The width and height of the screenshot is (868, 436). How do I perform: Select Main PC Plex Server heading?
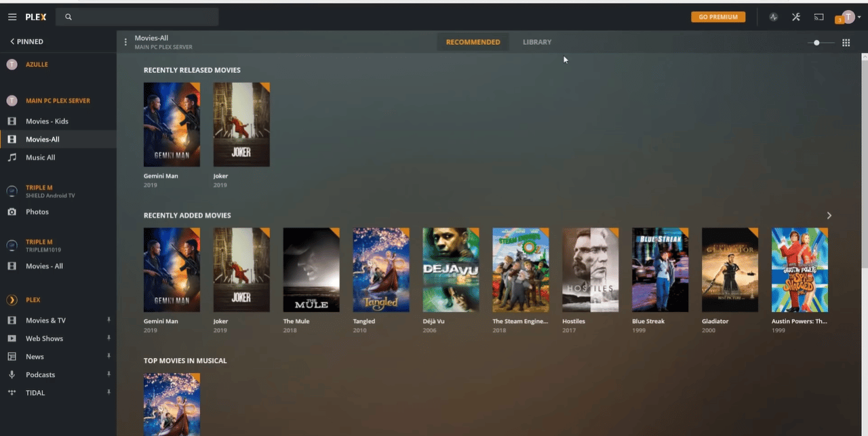point(58,100)
